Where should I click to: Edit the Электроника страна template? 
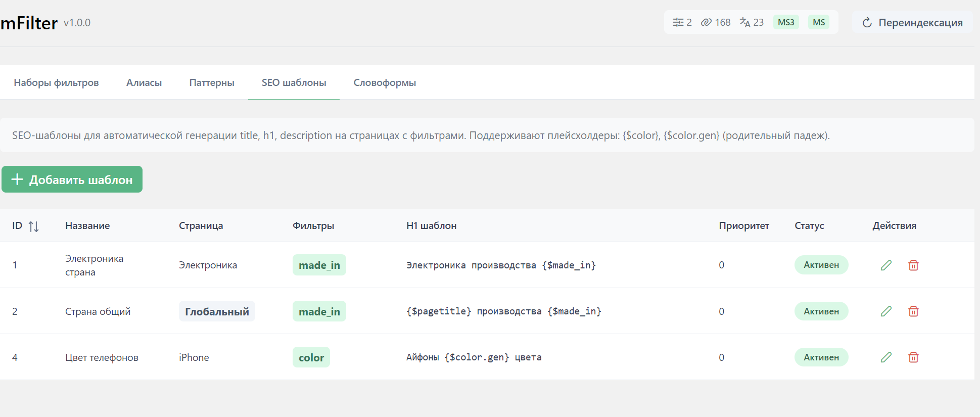(x=886, y=265)
